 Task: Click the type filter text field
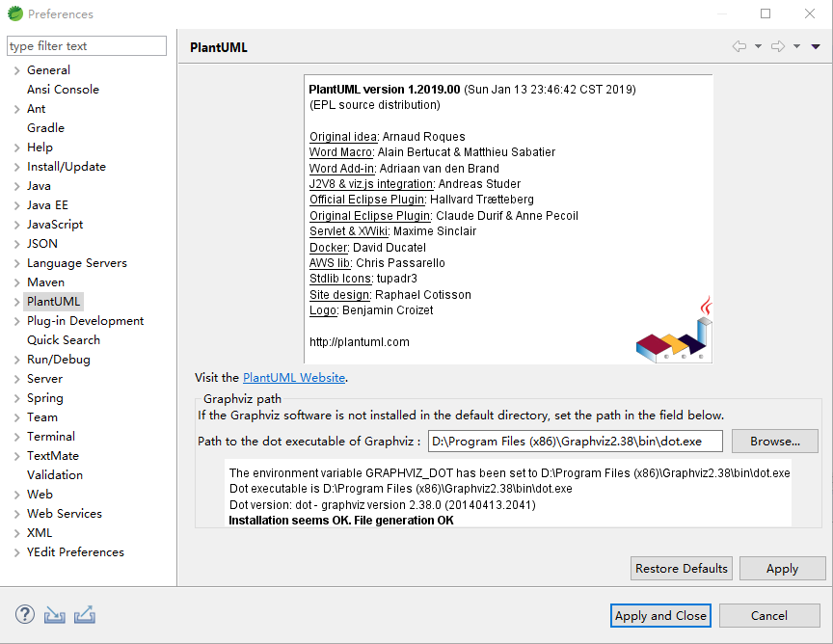coord(87,45)
